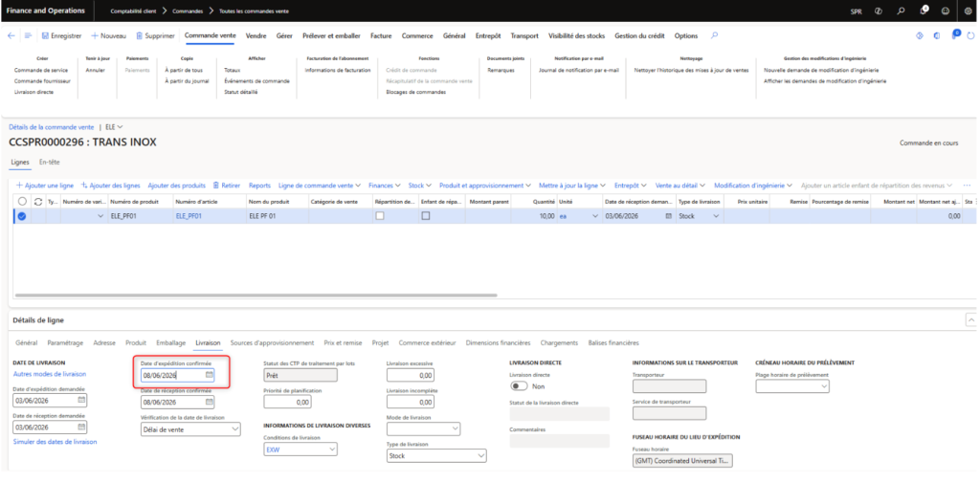Open the calendar icon in the grid date cell
The width and height of the screenshot is (980, 483).
668,215
